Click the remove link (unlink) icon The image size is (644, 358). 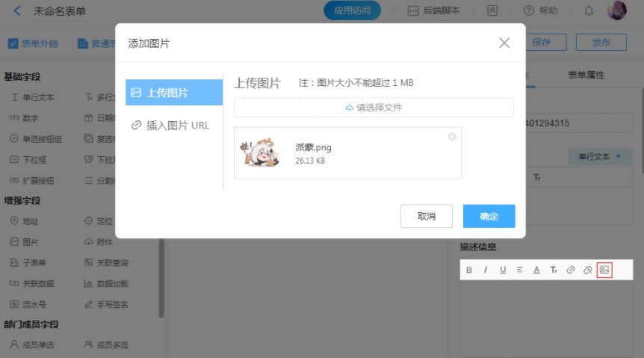(588, 270)
